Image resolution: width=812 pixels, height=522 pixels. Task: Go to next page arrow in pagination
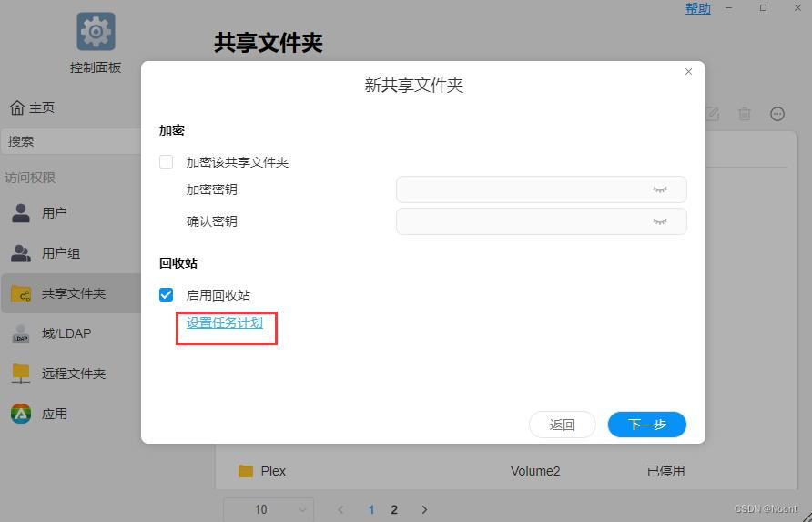click(424, 509)
